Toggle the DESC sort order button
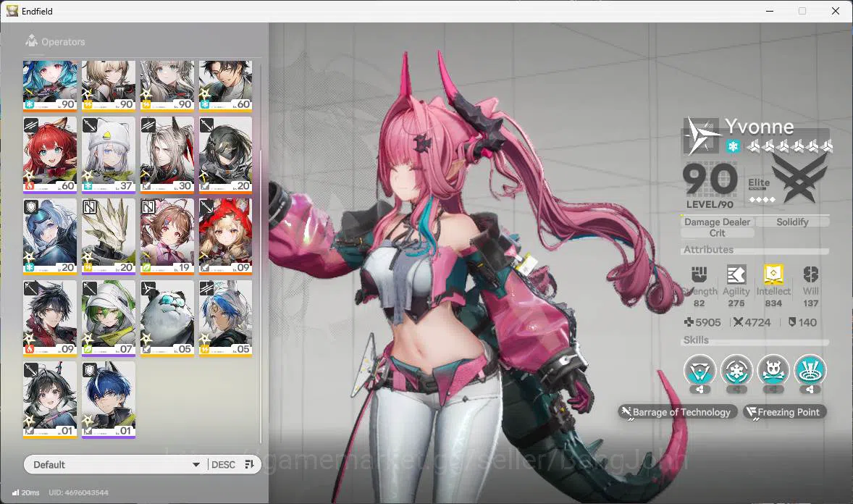Image resolution: width=853 pixels, height=504 pixels. [x=223, y=464]
